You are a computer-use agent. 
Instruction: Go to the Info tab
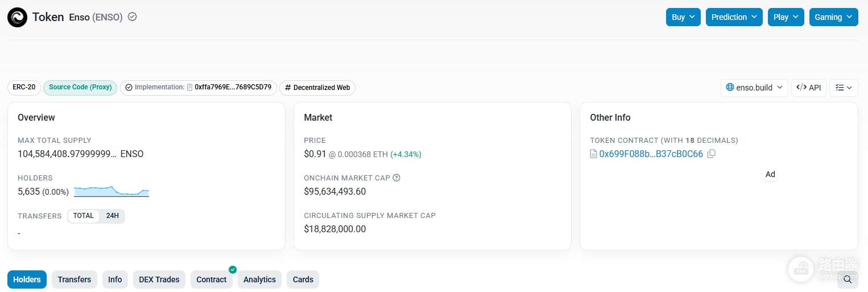click(115, 279)
